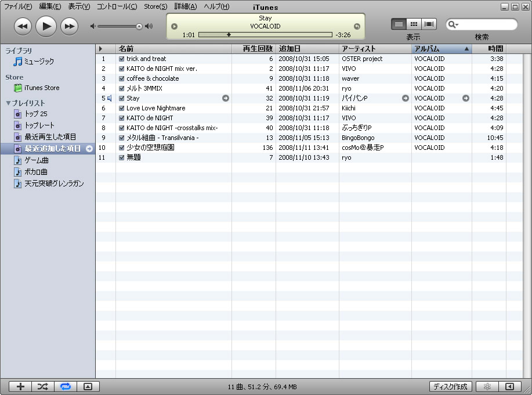This screenshot has width=532, height=395.
Task: Click the now-playing speaker icon on row 5
Action: (x=110, y=98)
